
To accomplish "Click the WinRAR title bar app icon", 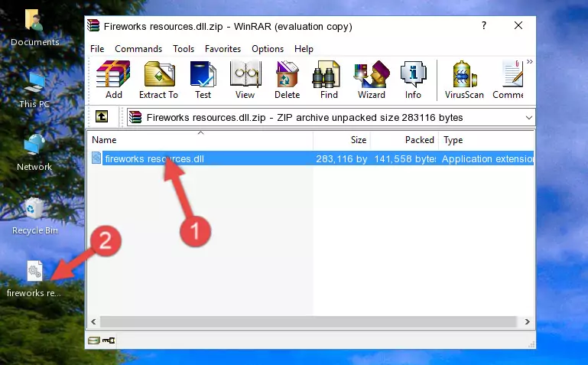I will 93,25.
